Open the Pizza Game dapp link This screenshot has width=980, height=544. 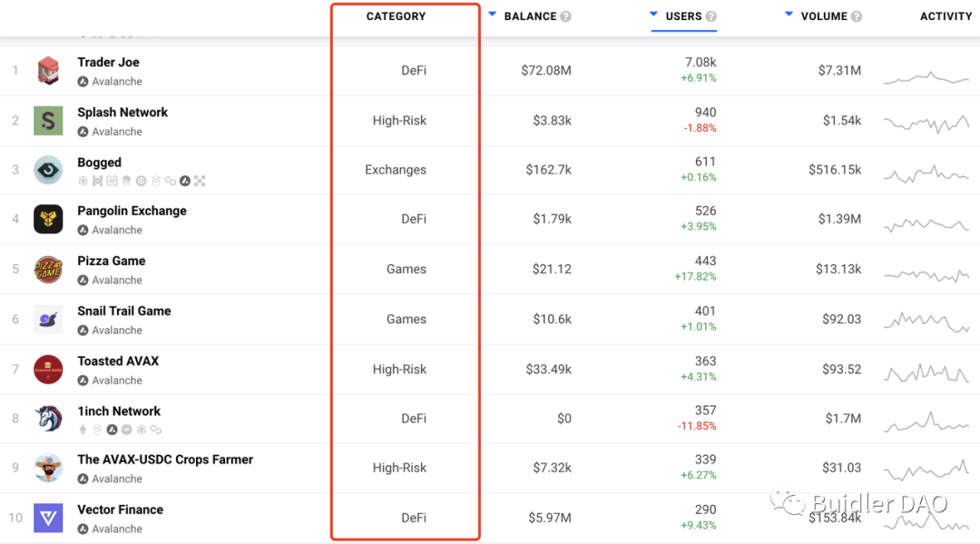point(112,261)
